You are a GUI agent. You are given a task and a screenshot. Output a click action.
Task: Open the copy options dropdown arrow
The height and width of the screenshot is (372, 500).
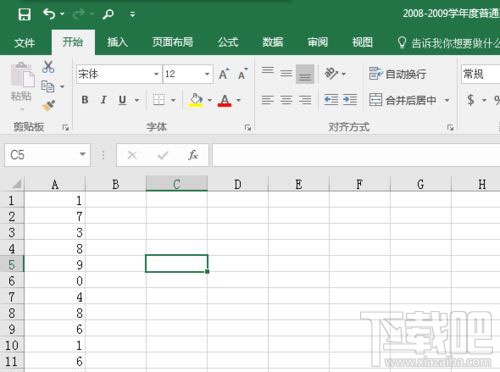click(x=62, y=87)
